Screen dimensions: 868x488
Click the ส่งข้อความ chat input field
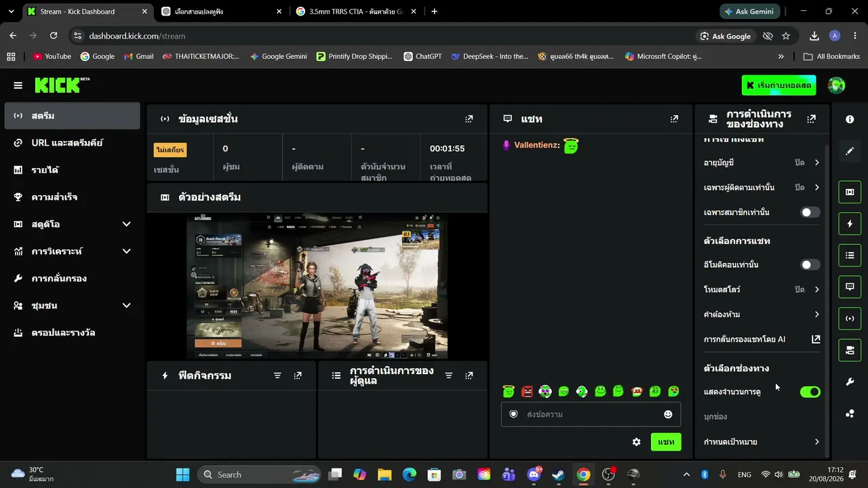tap(591, 414)
